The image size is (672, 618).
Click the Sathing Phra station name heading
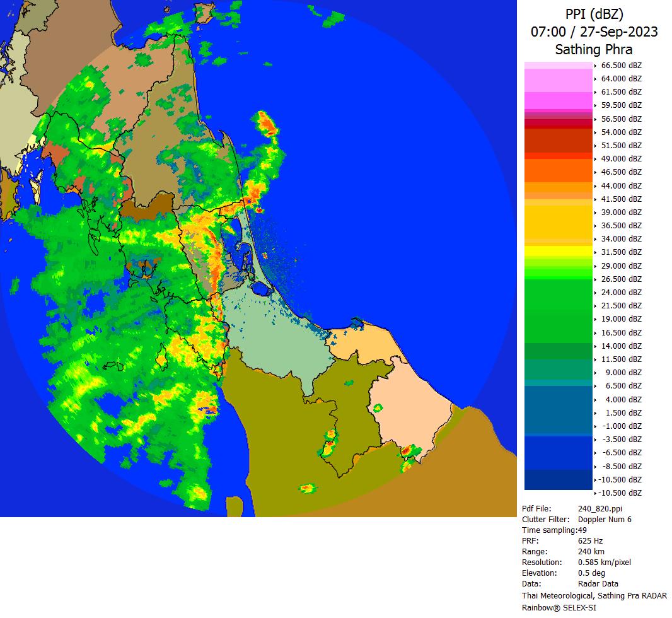[x=594, y=49]
